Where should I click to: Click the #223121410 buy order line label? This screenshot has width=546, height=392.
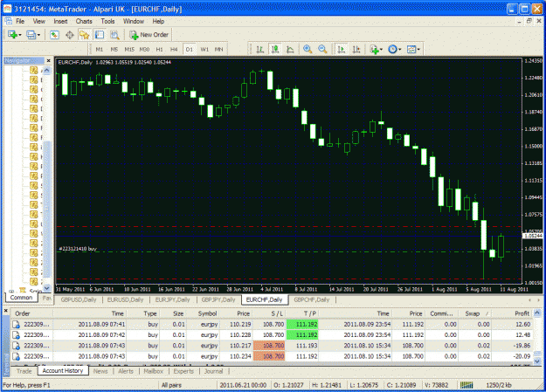(x=78, y=249)
